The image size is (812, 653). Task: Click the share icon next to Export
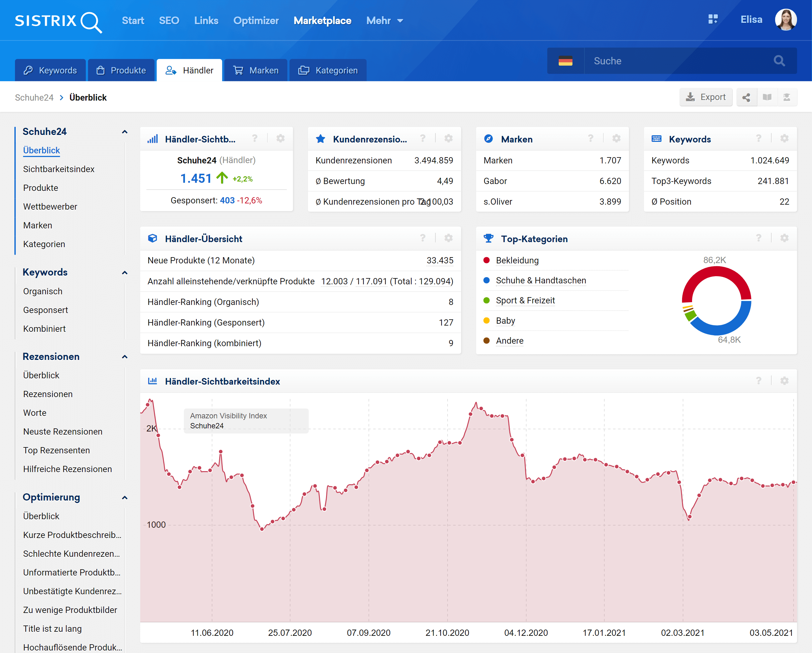[746, 97]
